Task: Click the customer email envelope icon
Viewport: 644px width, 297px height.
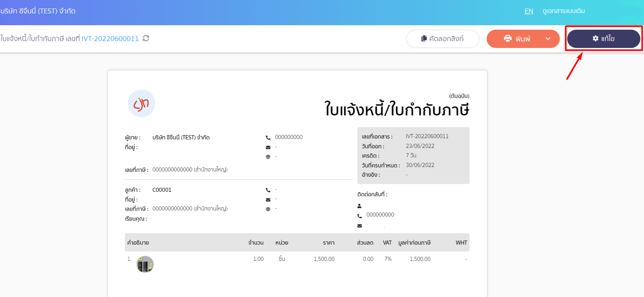Action: coord(268,199)
